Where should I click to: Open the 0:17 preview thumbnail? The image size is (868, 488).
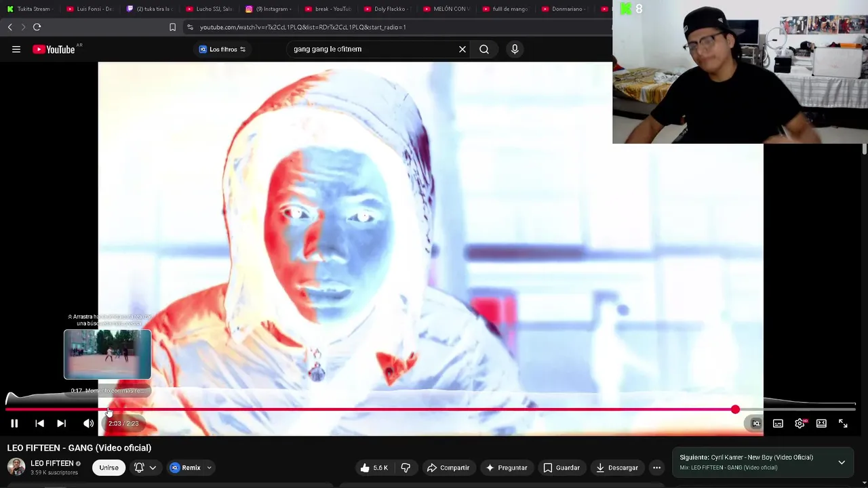[x=107, y=354]
